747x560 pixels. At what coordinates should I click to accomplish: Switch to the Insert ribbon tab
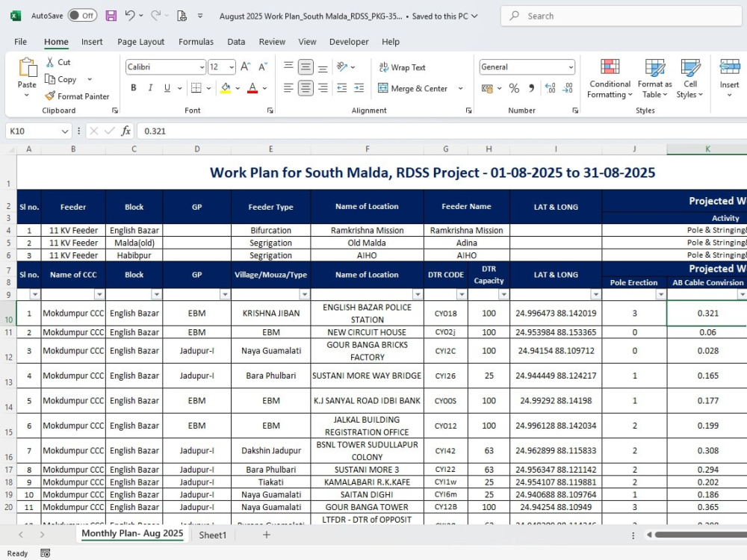point(92,41)
